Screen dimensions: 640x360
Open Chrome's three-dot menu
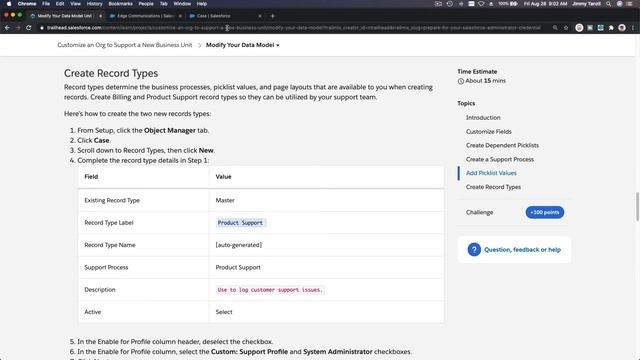pos(633,28)
